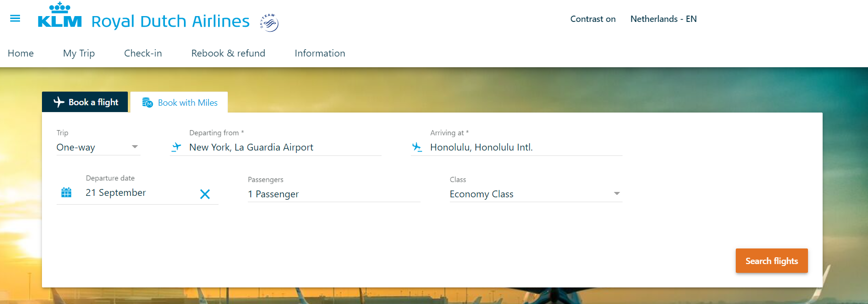Click the departure plane icon next to origin field

tap(176, 147)
